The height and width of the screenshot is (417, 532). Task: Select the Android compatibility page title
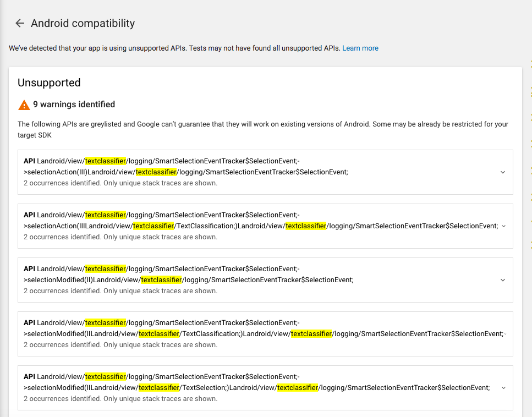(83, 23)
